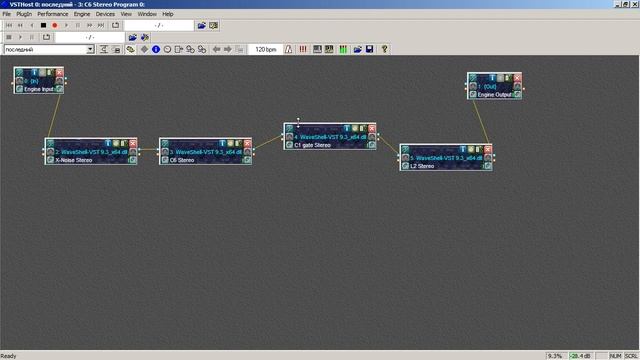Click the black Stop button in top player
The image size is (640, 360).
coord(43,25)
